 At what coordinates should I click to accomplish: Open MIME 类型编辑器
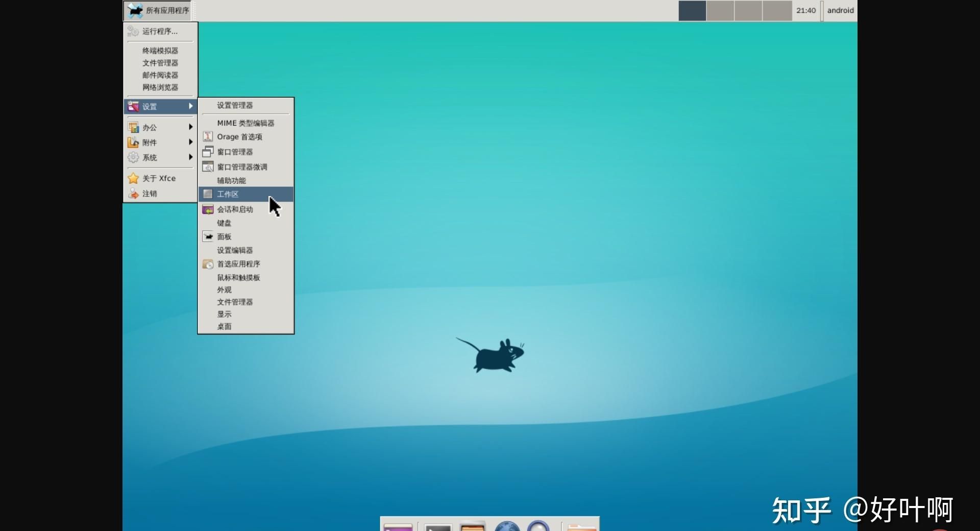[246, 123]
